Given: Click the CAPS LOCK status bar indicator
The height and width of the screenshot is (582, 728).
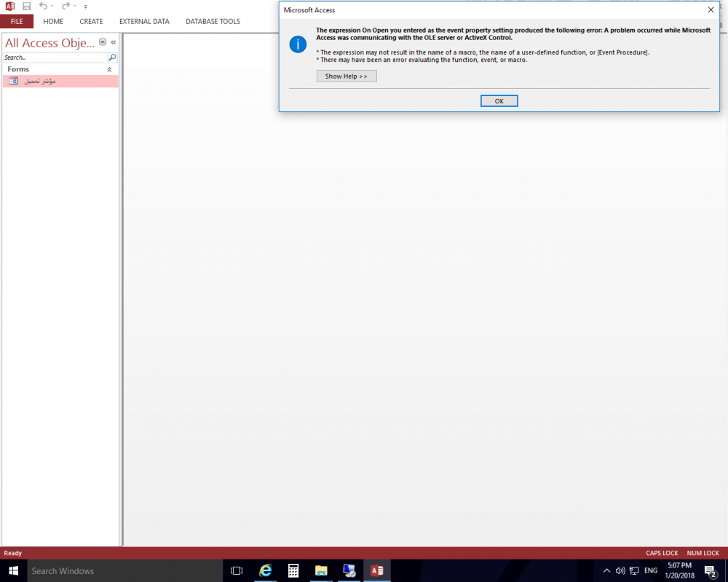Looking at the screenshot, I should point(662,553).
